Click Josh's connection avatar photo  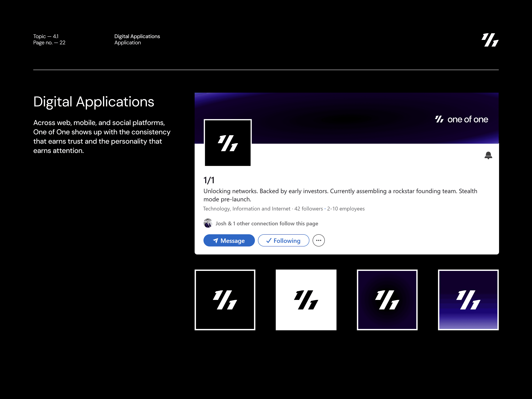click(208, 223)
